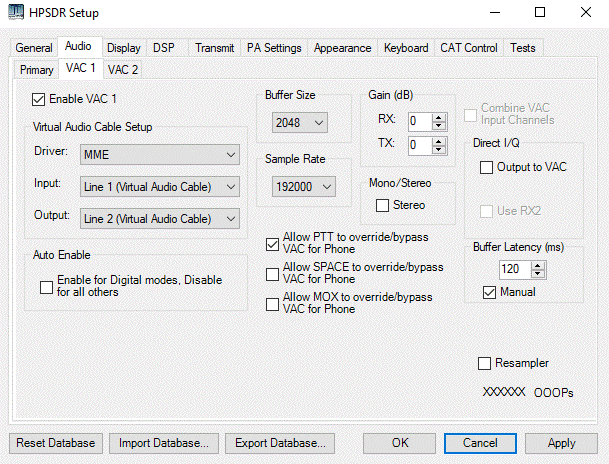Click the Export Database button
The height and width of the screenshot is (464, 609).
click(x=280, y=443)
